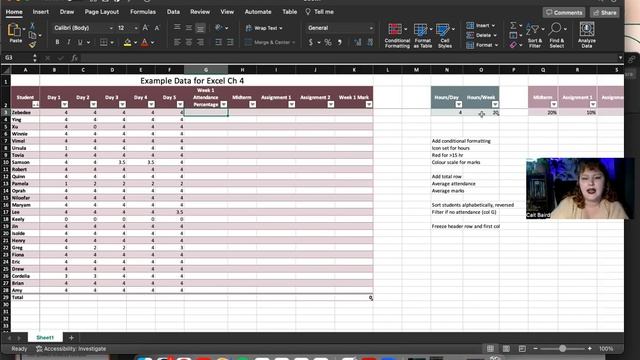Apply Percent Style format

[x=328, y=42]
